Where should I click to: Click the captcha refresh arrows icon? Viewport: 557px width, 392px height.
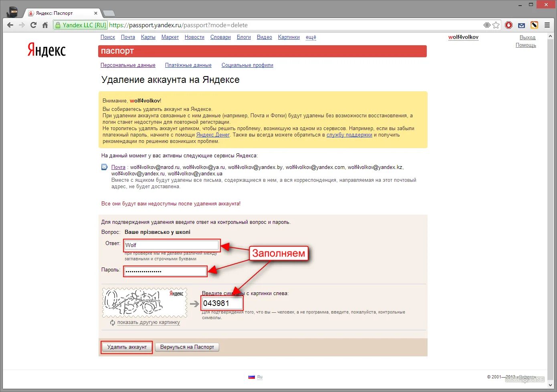tap(113, 322)
